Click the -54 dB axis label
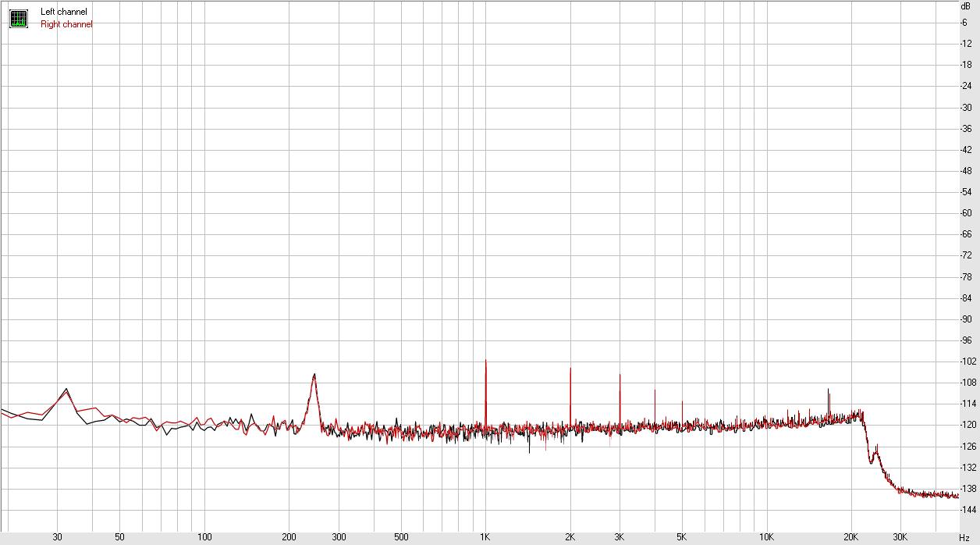The image size is (980, 545). [x=965, y=192]
